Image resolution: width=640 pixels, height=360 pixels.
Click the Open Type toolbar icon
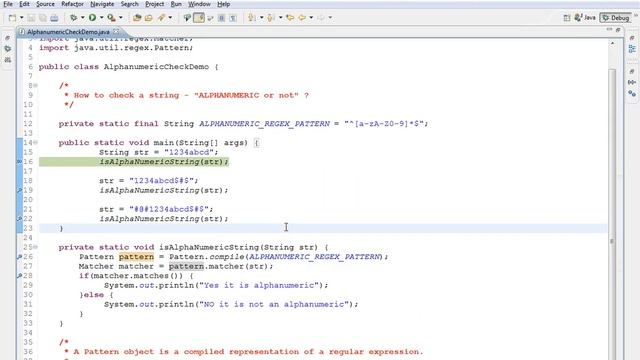click(x=137, y=18)
